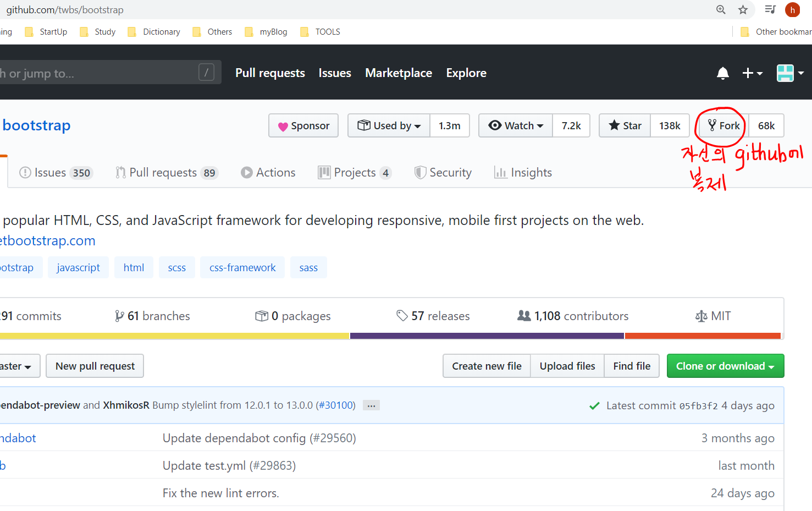
Task: View the 7.2k watchers count
Action: (x=571, y=125)
